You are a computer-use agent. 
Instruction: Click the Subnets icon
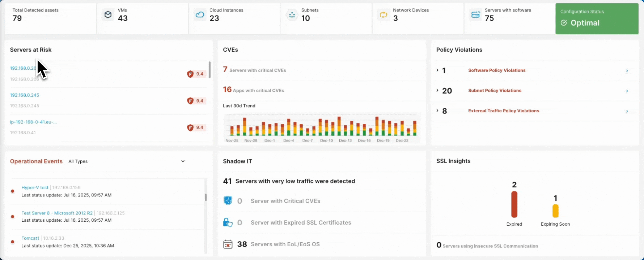(292, 15)
